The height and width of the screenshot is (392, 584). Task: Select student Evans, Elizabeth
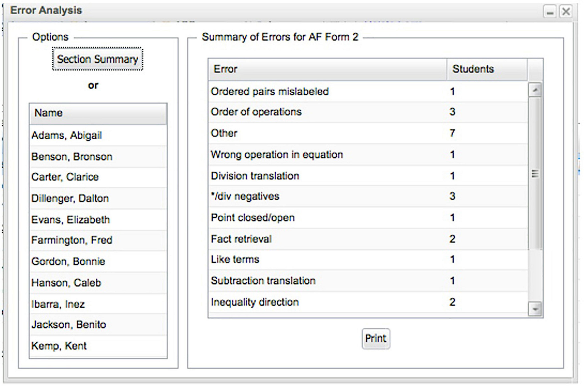tap(98, 219)
